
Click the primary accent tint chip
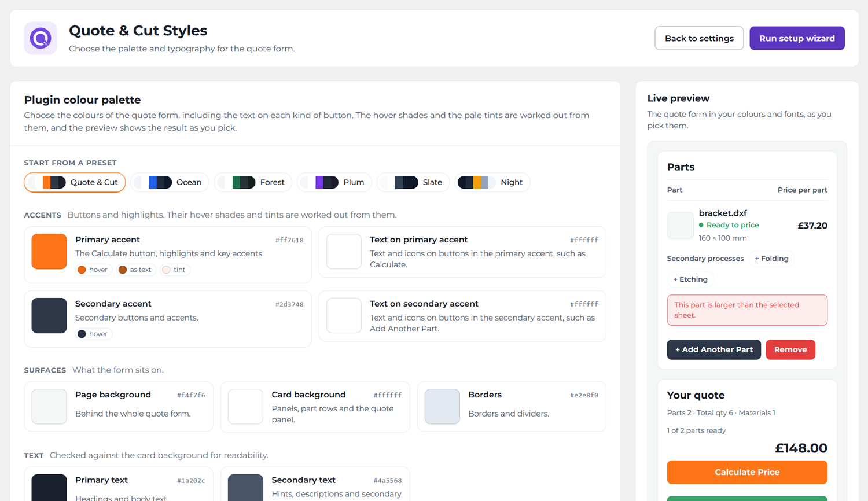pyautogui.click(x=174, y=270)
